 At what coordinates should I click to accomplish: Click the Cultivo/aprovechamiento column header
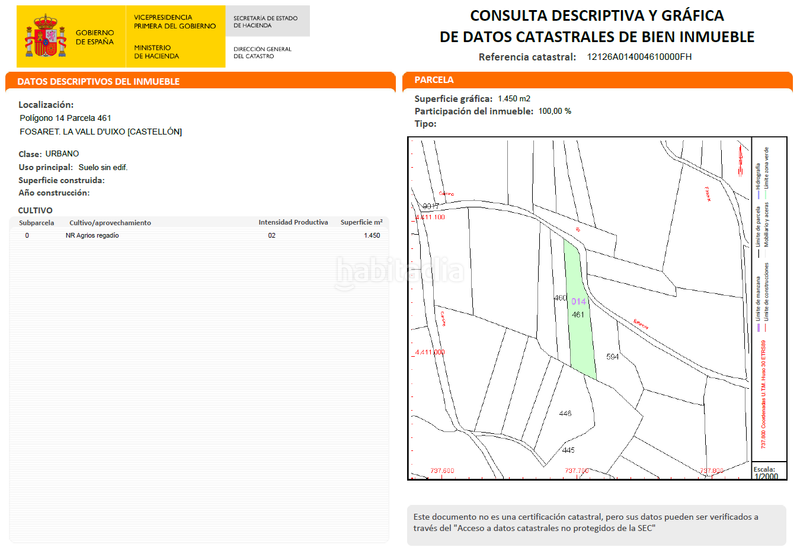tap(110, 222)
